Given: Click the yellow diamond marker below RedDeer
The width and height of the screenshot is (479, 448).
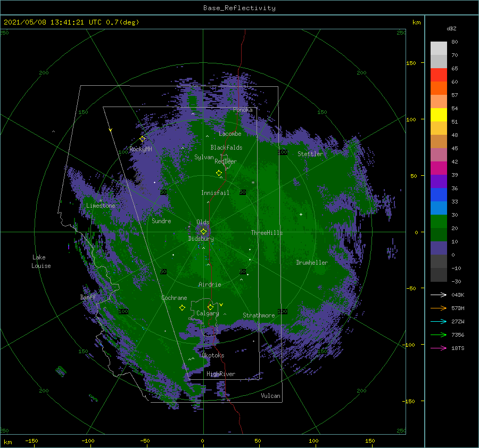Looking at the screenshot, I should 219,173.
